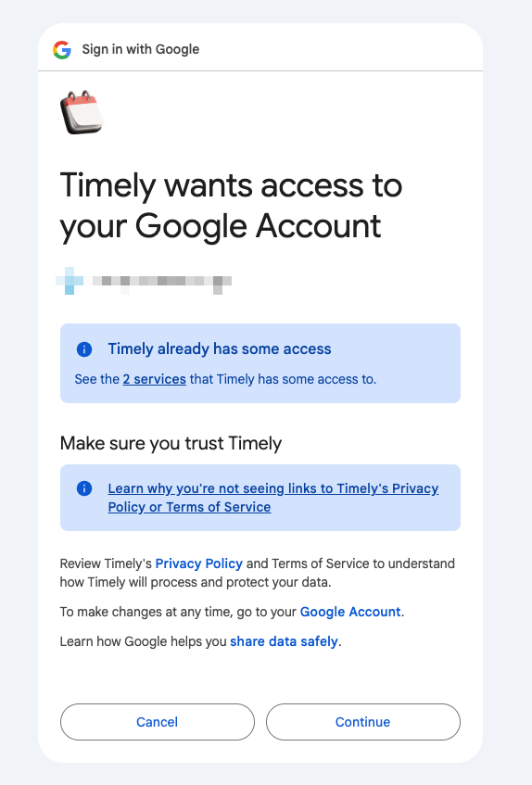Open the share data safely link

click(x=284, y=641)
